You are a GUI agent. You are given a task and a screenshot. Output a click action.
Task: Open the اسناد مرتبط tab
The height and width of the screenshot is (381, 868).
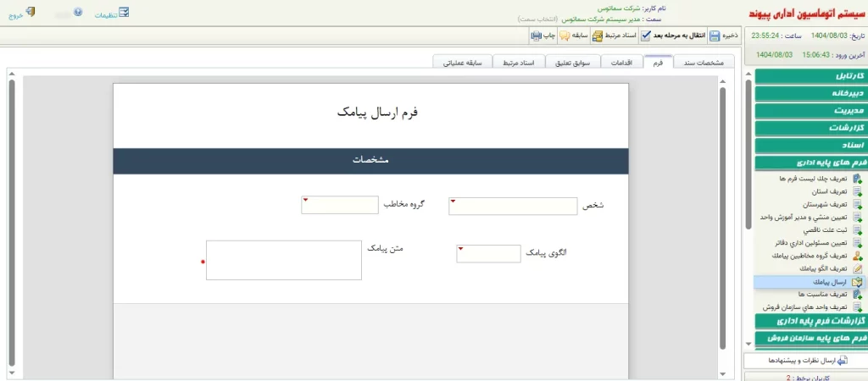point(519,63)
